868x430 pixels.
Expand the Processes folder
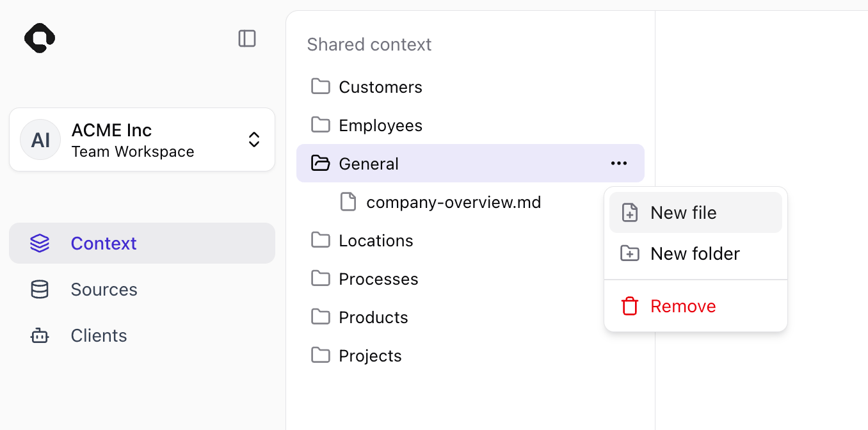470,278
